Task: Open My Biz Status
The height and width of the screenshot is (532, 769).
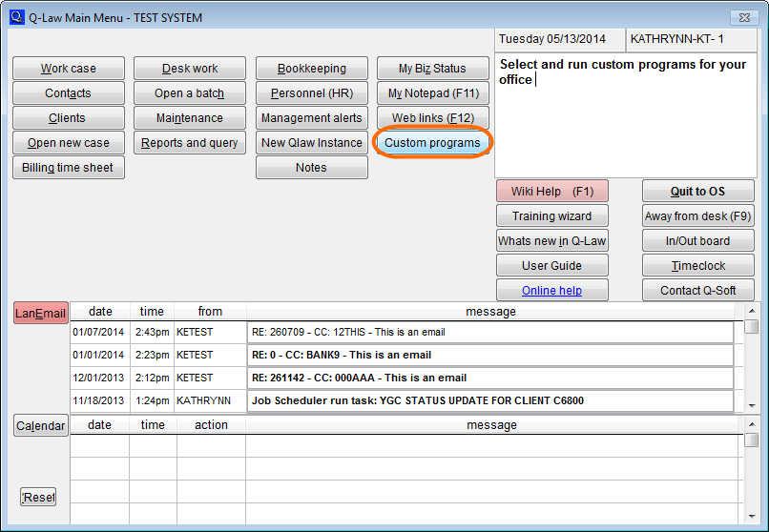Action: tap(432, 68)
